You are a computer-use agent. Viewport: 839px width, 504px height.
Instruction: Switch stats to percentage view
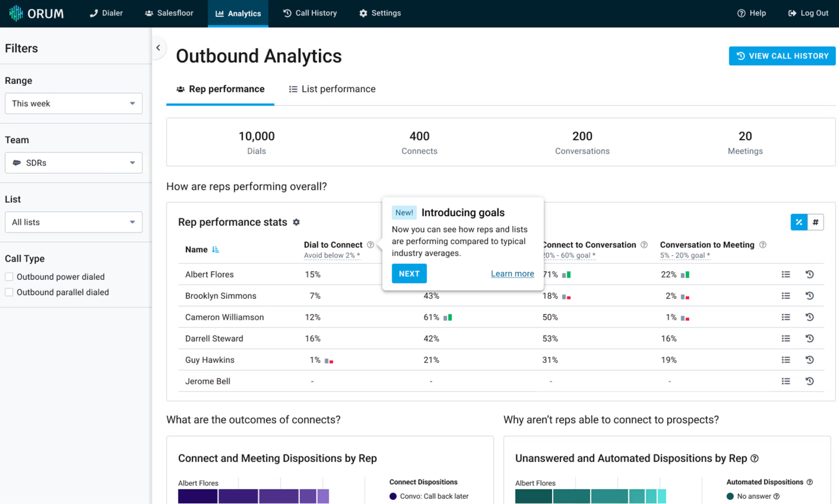point(799,222)
